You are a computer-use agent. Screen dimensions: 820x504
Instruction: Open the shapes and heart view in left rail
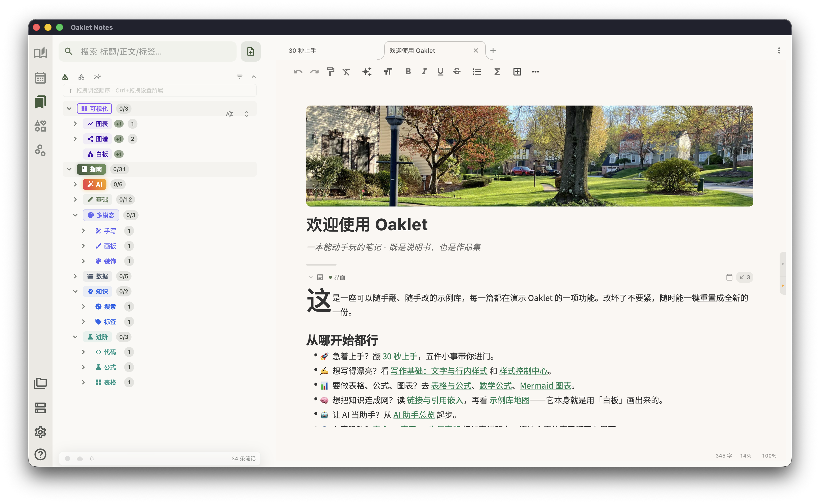pos(40,126)
